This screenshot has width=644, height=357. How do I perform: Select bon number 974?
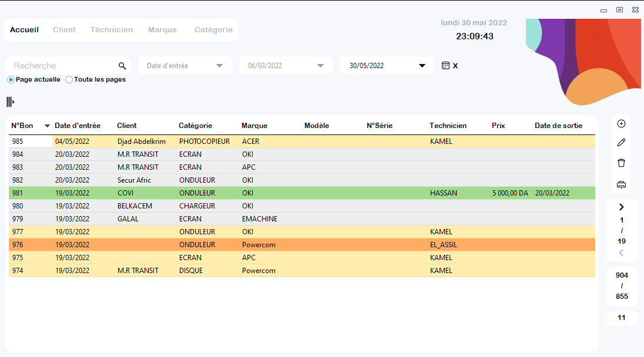tap(18, 271)
